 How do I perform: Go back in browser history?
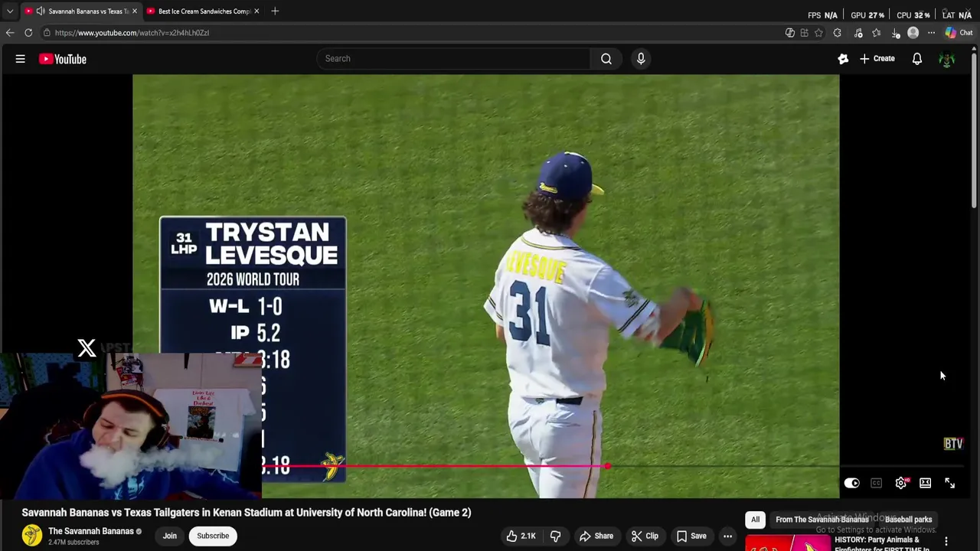(10, 33)
